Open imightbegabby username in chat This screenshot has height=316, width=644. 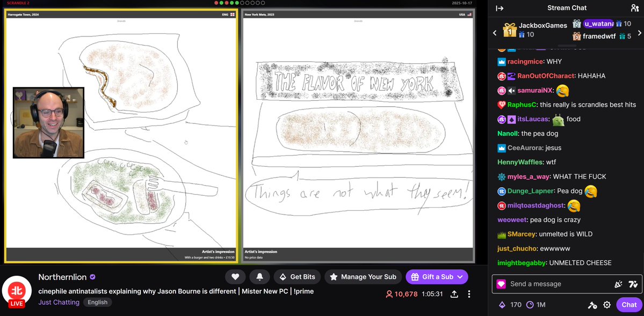[522, 263]
